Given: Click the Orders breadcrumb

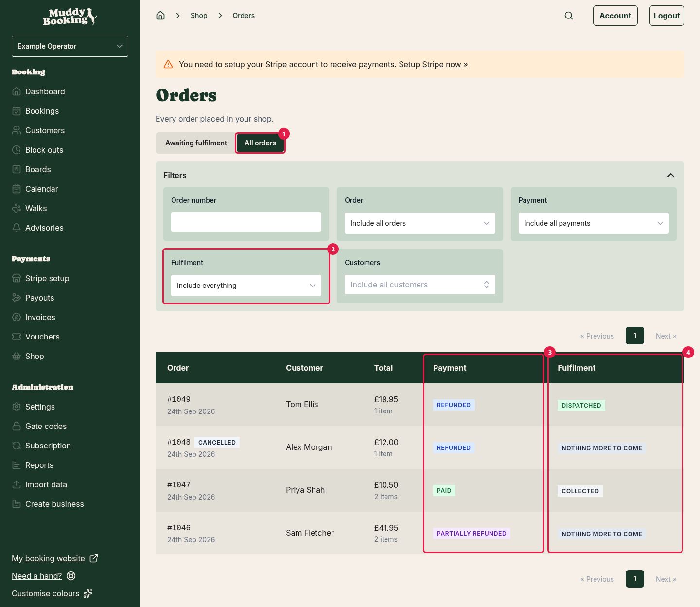Looking at the screenshot, I should tap(244, 16).
